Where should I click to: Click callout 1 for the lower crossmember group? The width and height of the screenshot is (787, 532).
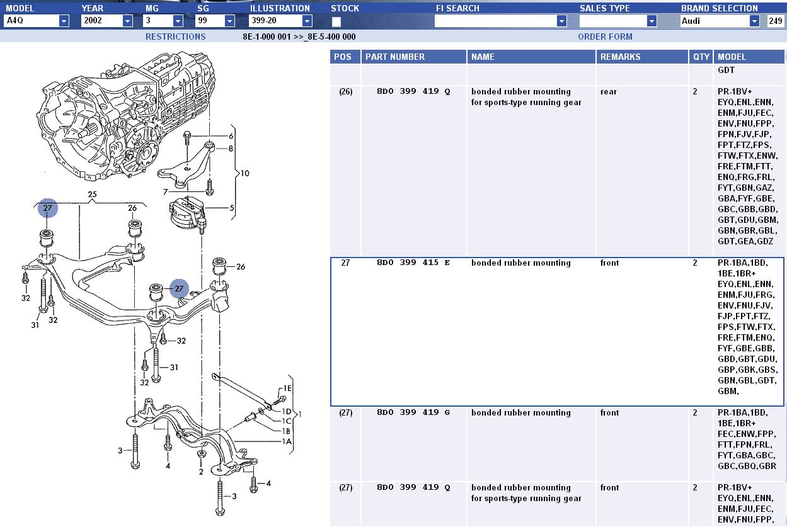[x=300, y=414]
